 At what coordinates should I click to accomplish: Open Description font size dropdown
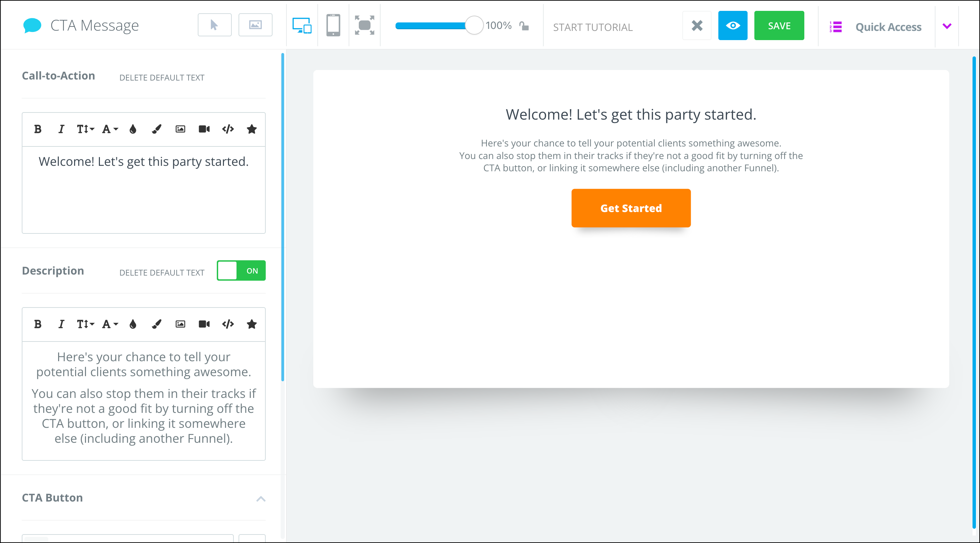point(85,324)
